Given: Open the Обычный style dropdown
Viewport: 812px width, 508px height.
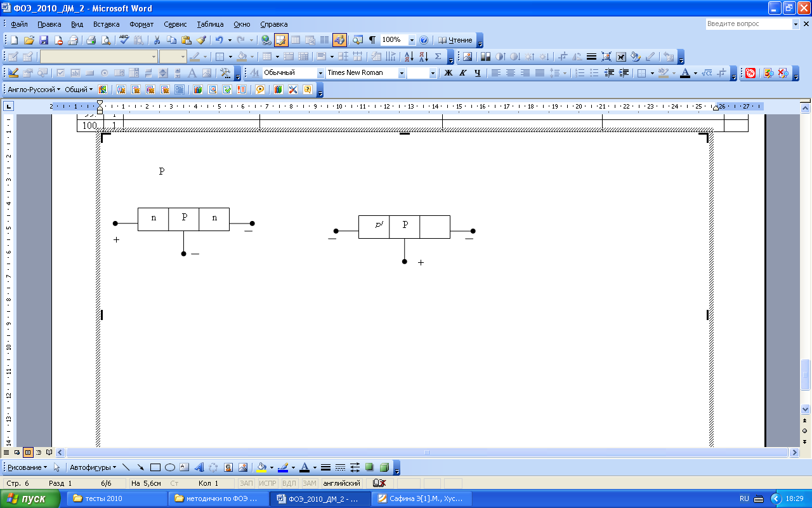Looking at the screenshot, I should [x=320, y=73].
